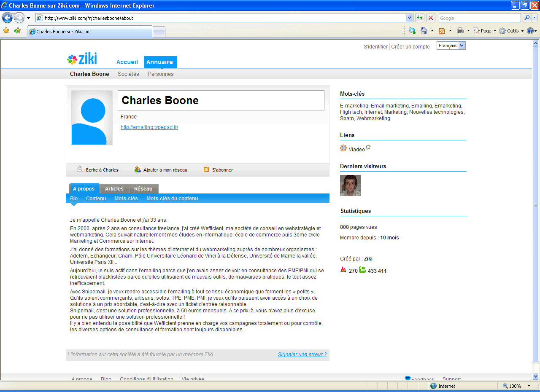Click the Internet zone globe in status bar
Screen dimensions: 540x392
coord(433,386)
